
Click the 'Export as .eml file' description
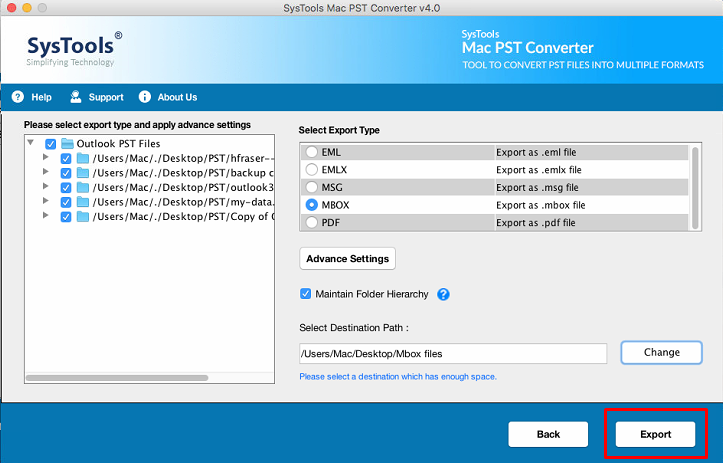coord(536,152)
